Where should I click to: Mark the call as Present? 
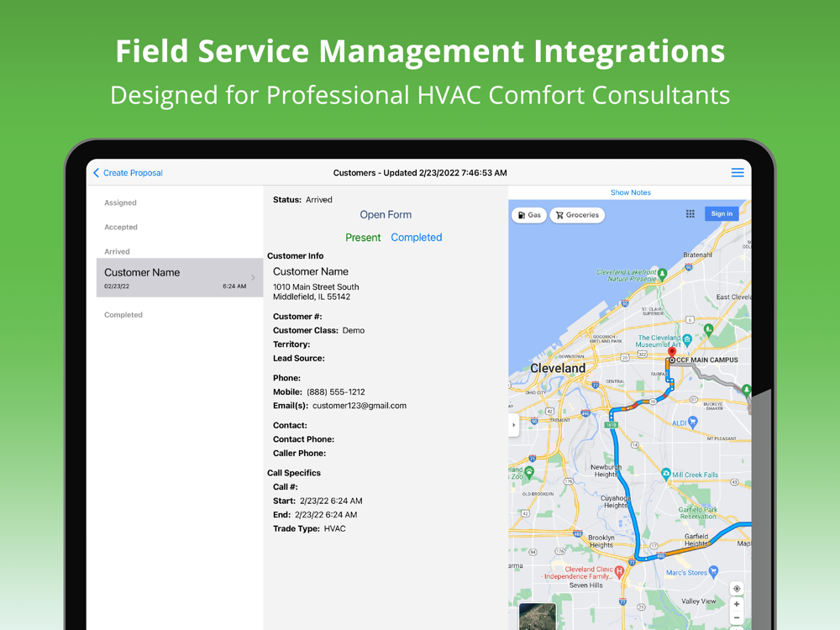(x=363, y=238)
